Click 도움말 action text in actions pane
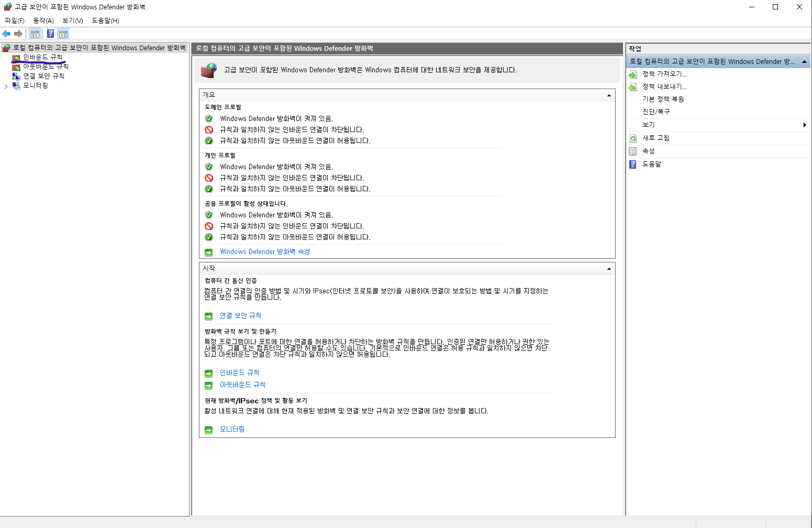 point(652,164)
